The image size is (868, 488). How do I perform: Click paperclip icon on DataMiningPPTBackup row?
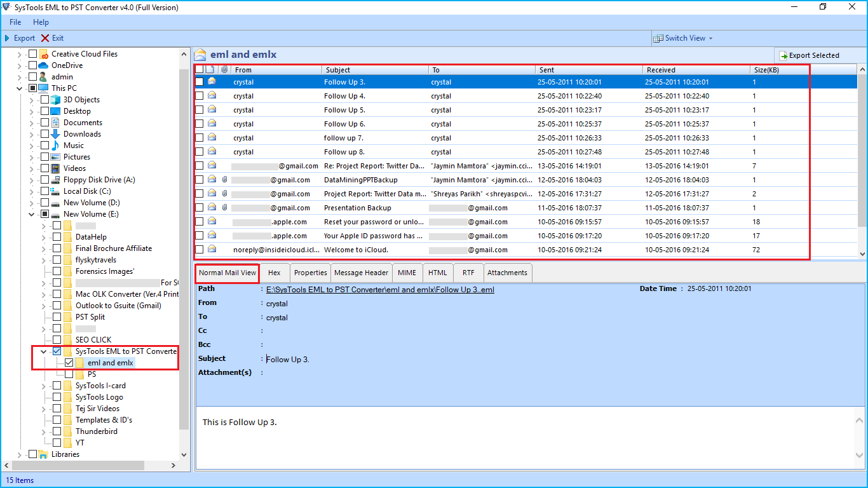(224, 180)
